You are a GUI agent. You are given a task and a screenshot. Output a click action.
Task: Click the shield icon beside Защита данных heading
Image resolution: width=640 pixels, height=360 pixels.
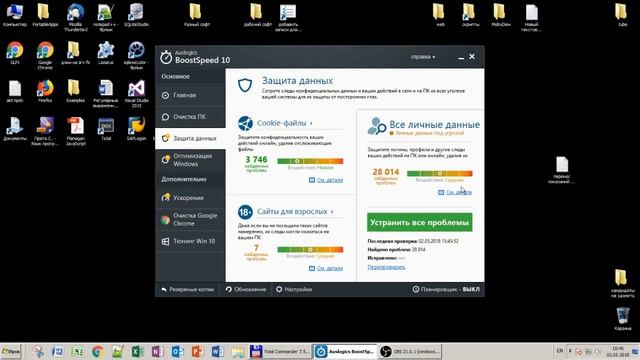point(245,85)
